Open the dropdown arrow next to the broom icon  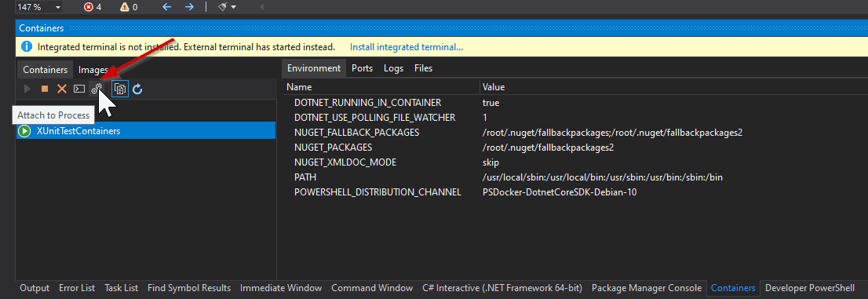[233, 7]
